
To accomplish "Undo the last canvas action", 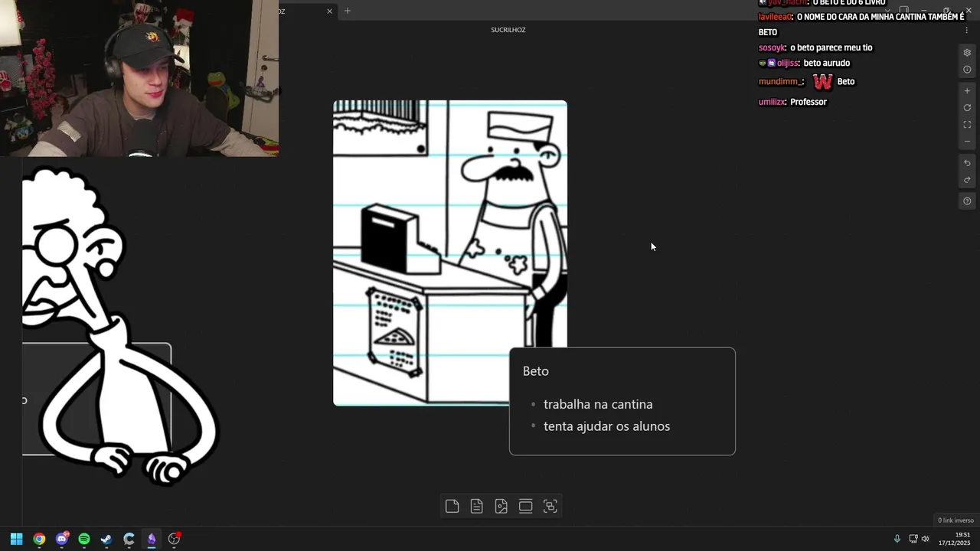I will click(x=967, y=163).
